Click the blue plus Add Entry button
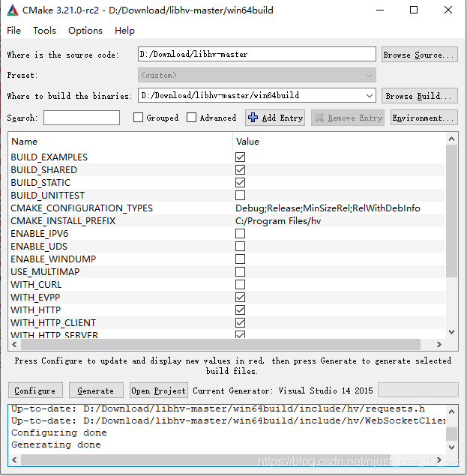This screenshot has width=467, height=476. (275, 118)
